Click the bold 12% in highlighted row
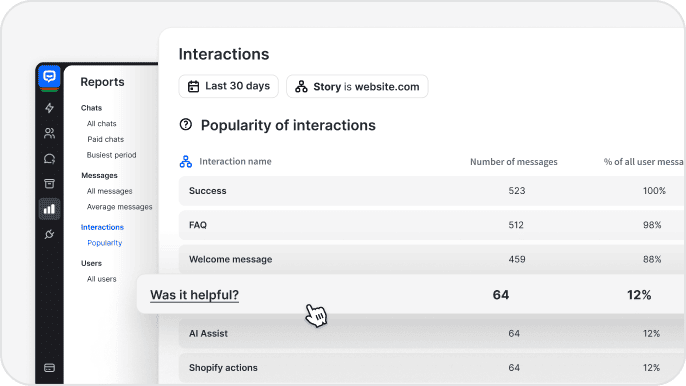 click(639, 295)
